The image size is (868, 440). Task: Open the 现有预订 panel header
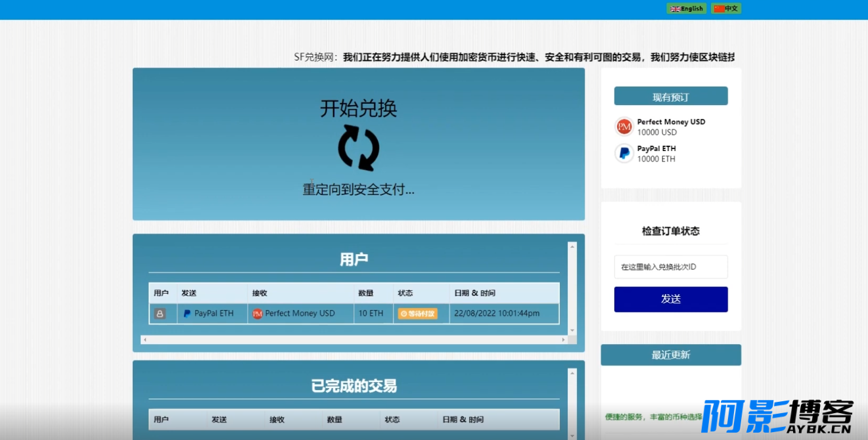pos(671,97)
